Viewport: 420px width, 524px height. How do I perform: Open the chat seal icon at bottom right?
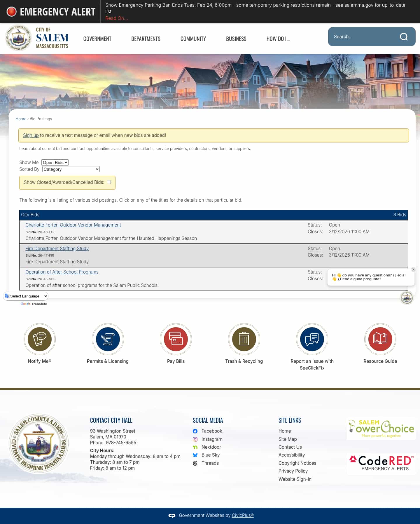tap(407, 298)
